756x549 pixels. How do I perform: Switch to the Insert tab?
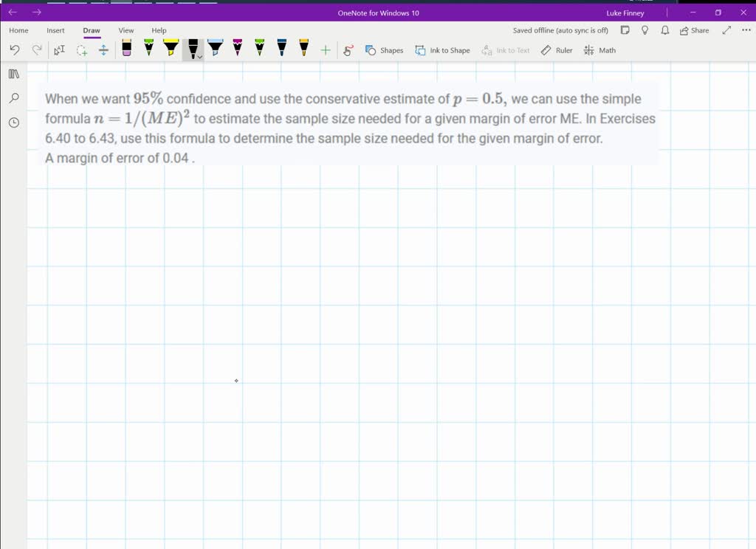coord(55,30)
